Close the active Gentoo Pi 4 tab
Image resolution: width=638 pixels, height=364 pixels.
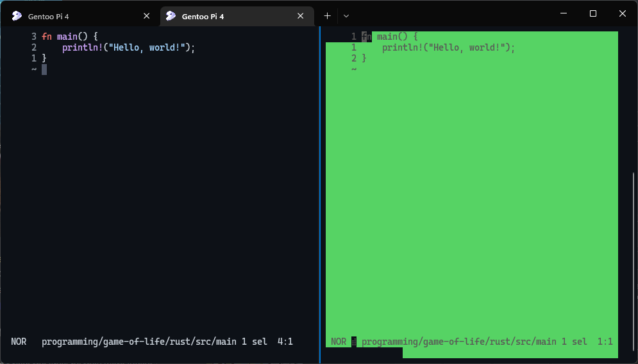click(x=300, y=16)
